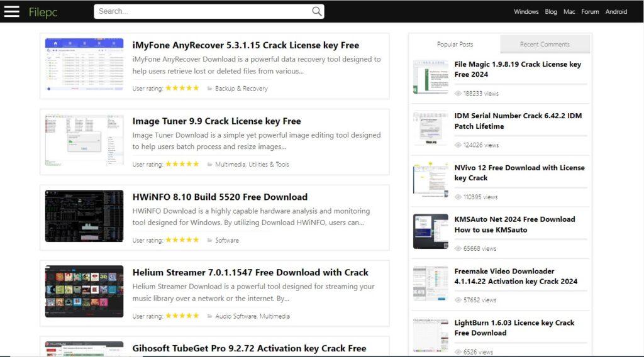Screen dimensions: 644x357
Task: Select Android in the top navigation
Action: pyautogui.click(x=616, y=12)
